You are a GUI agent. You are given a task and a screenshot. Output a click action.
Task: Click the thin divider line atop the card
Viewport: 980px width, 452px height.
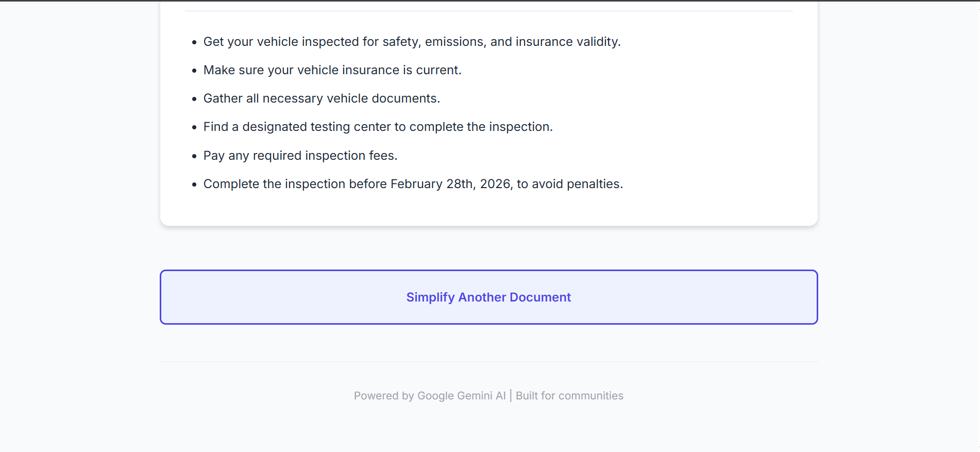tap(488, 11)
